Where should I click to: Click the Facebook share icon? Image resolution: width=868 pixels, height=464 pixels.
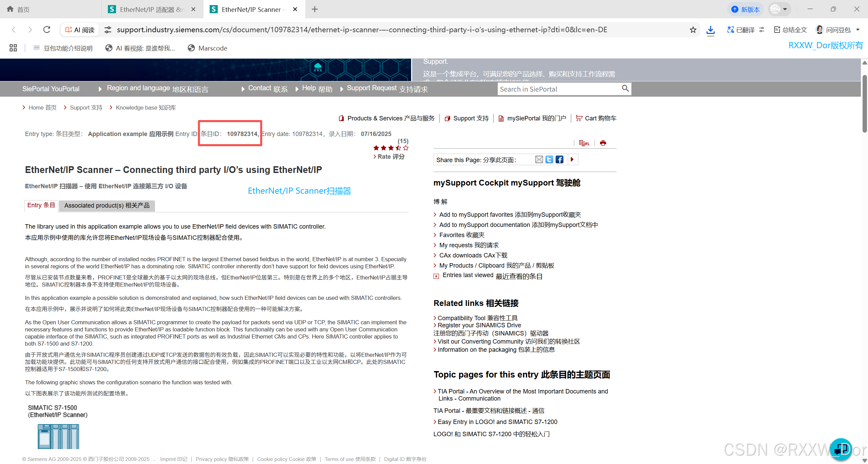pyautogui.click(x=559, y=159)
